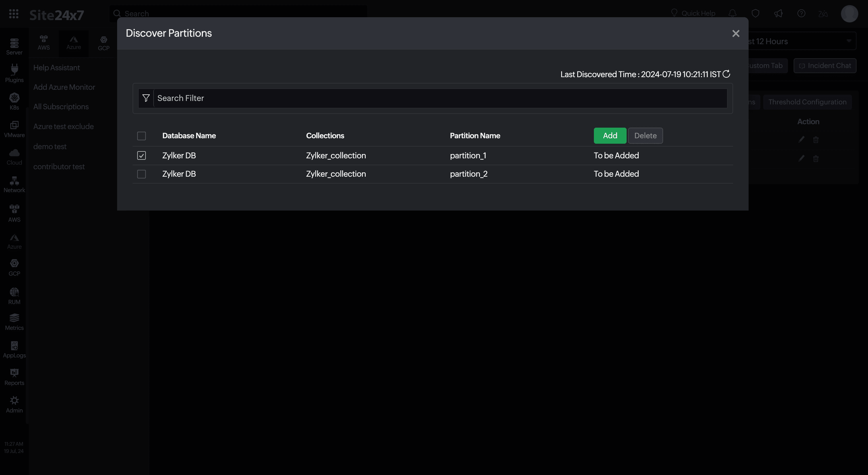Open the app launcher grid beside Site24x7 logo

[x=14, y=14]
